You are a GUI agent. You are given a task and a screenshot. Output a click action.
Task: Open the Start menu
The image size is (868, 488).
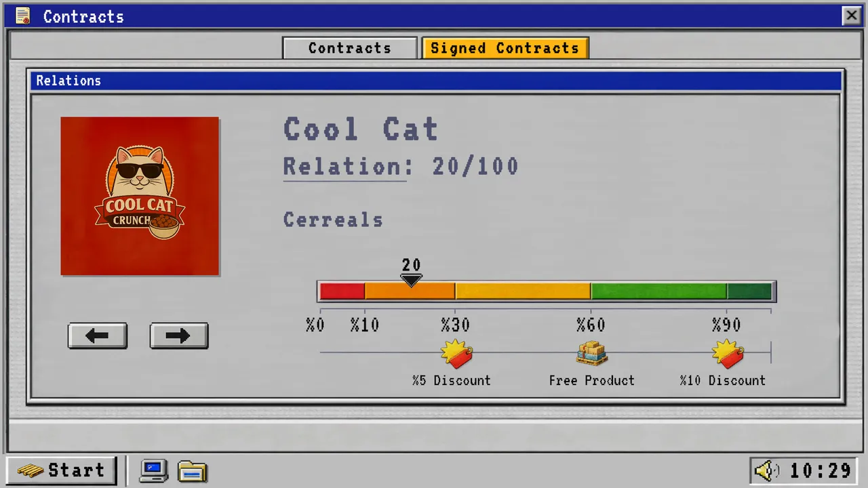[x=61, y=470]
